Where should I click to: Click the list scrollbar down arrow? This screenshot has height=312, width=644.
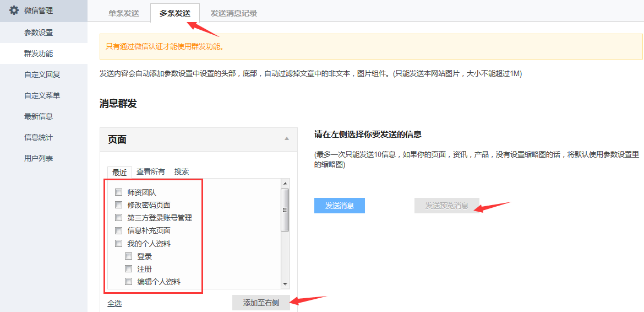(x=285, y=284)
